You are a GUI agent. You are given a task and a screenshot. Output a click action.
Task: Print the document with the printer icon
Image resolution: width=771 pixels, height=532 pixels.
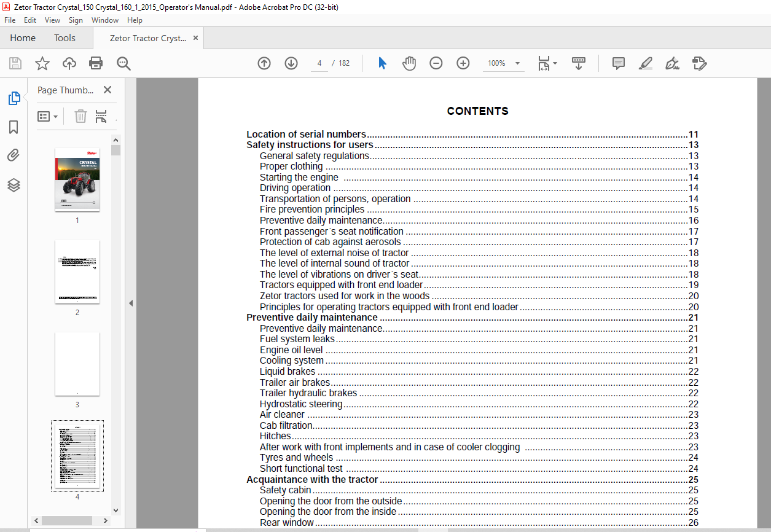(x=96, y=63)
